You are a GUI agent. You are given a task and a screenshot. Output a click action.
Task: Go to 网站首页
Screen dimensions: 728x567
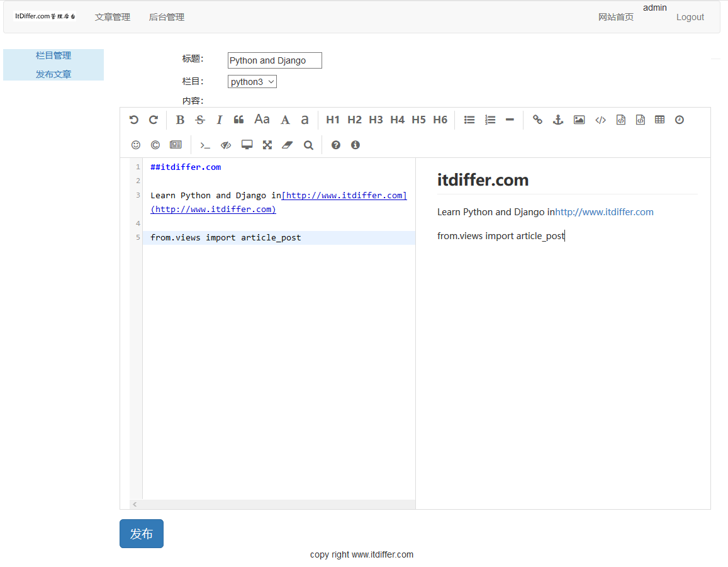[x=616, y=17]
